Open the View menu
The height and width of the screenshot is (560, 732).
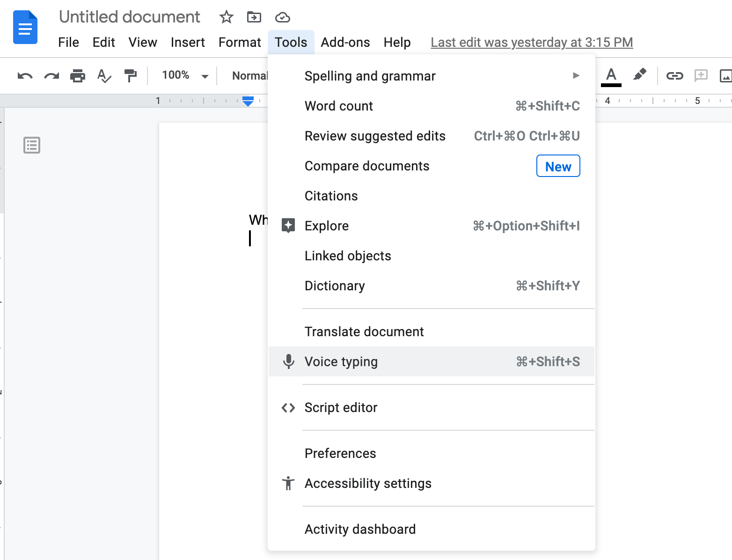(143, 42)
